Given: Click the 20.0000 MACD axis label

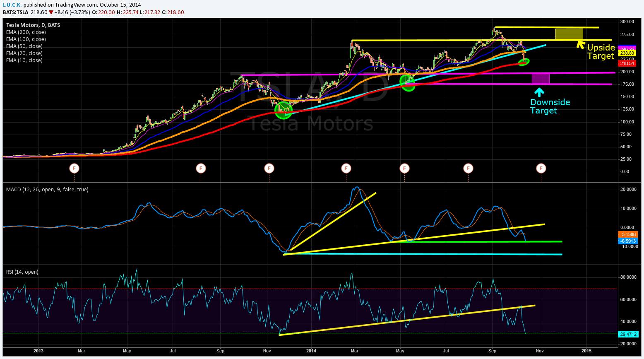Looking at the screenshot, I should pyautogui.click(x=628, y=189).
